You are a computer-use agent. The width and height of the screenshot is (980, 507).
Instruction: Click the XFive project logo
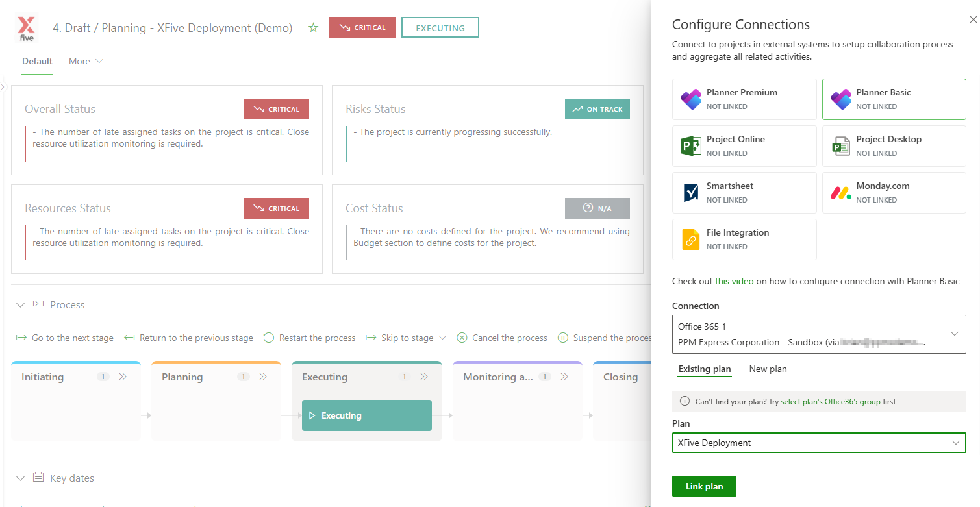pos(27,28)
